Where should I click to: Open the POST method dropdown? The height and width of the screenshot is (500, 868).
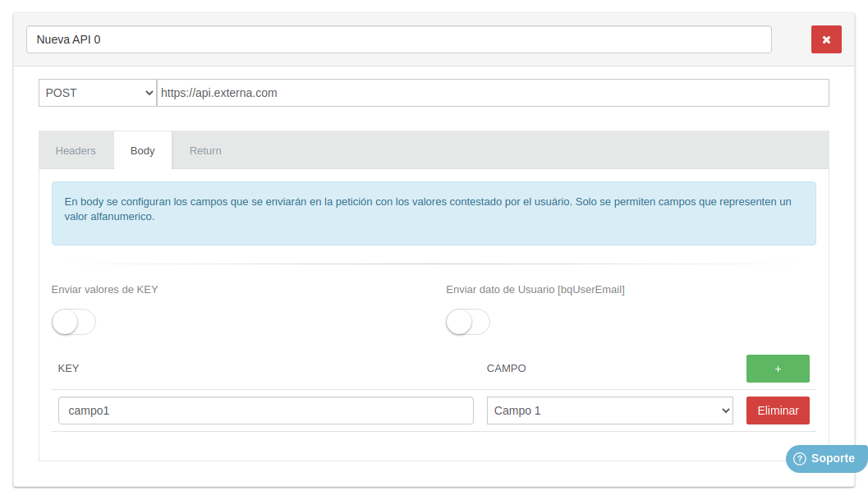coord(97,92)
